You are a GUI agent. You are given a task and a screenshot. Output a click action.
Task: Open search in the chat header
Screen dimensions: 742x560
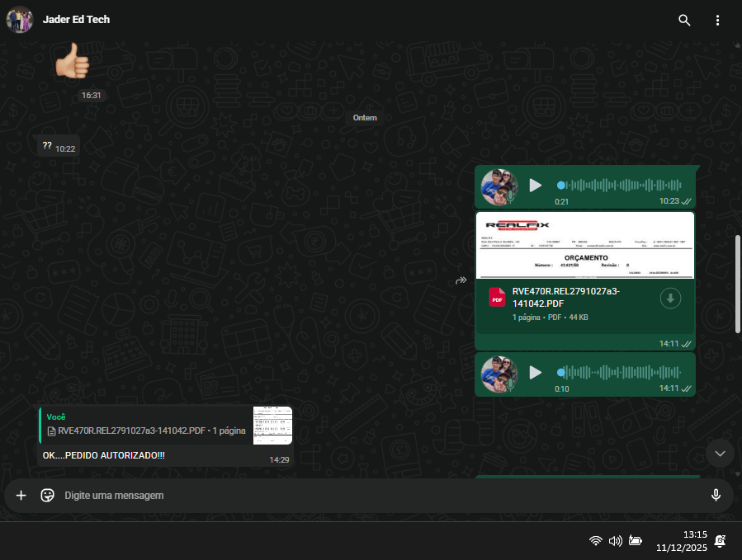(x=683, y=20)
